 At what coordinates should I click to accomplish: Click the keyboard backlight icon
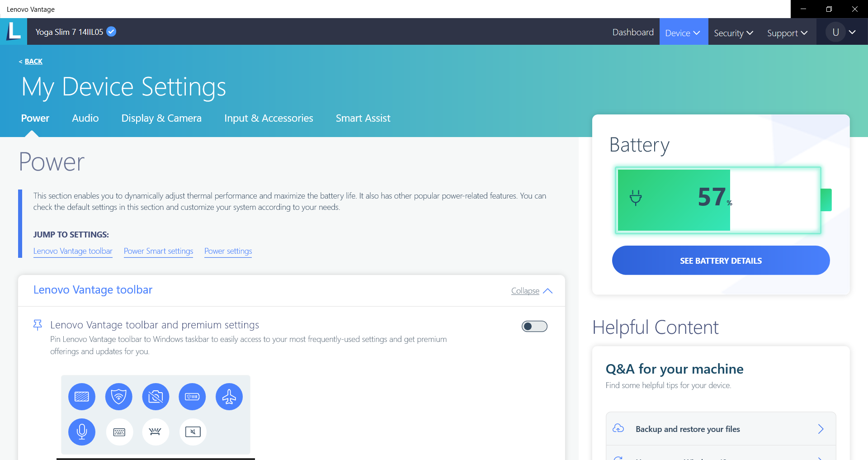click(x=156, y=432)
